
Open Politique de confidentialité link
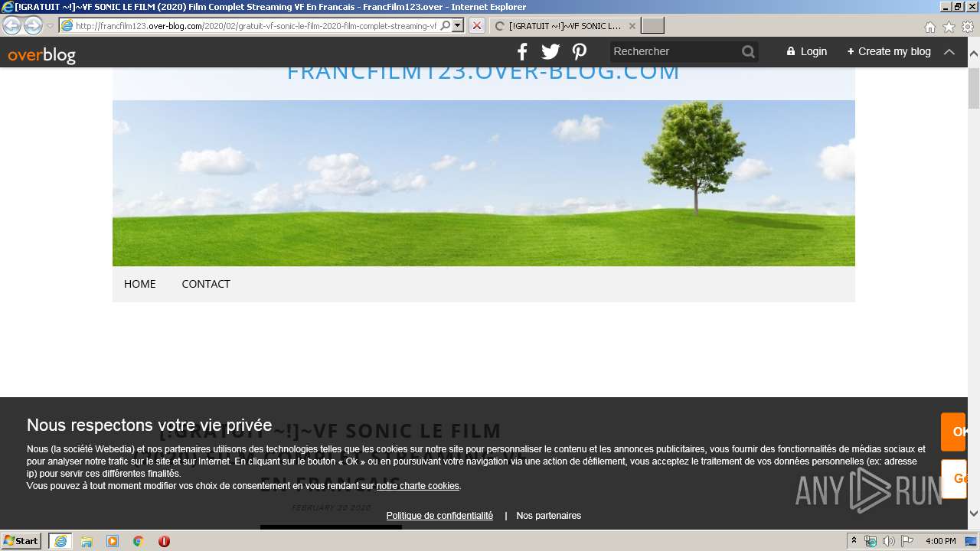439,516
